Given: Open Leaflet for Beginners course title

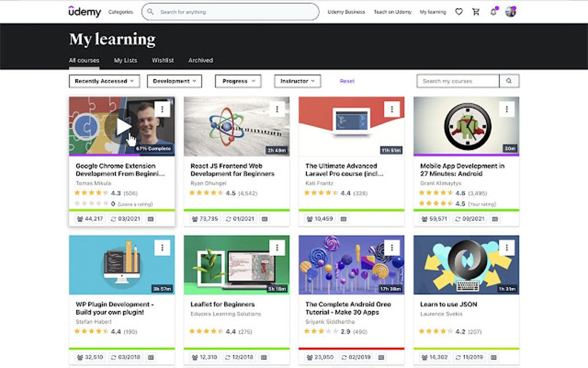Looking at the screenshot, I should pos(223,304).
